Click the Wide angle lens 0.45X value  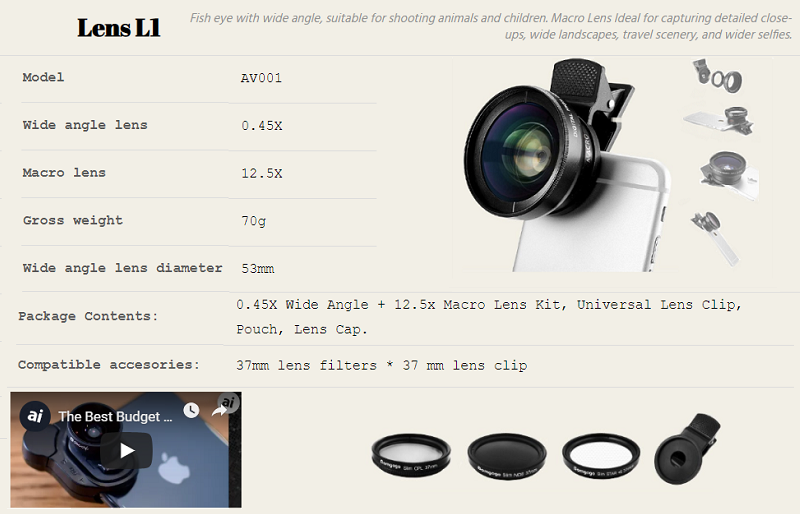point(262,126)
